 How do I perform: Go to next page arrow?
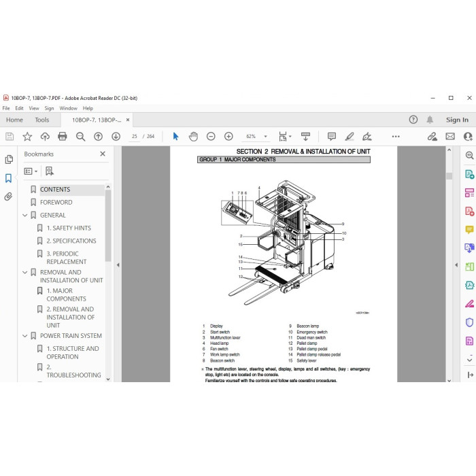[x=116, y=137]
